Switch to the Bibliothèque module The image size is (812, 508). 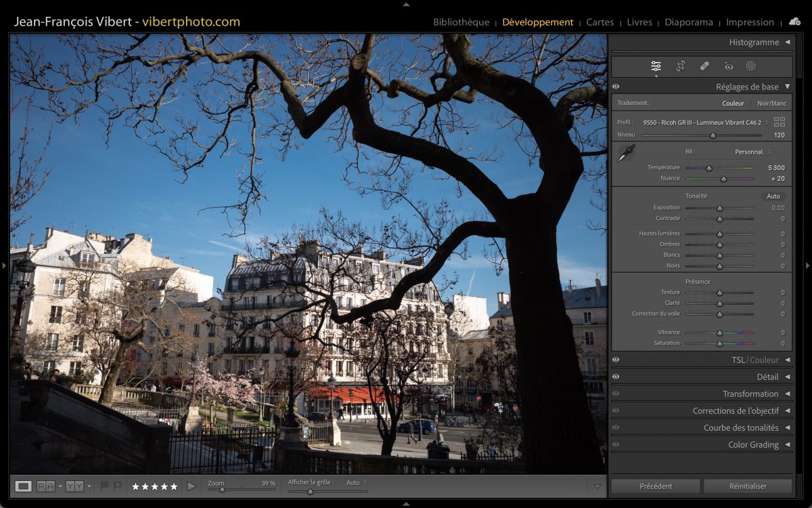pos(461,22)
